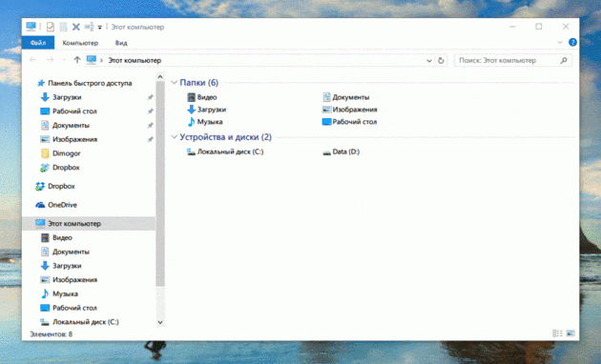Switch to details view icon in status bar
Image resolution: width=601 pixels, height=364 pixels.
[x=557, y=334]
